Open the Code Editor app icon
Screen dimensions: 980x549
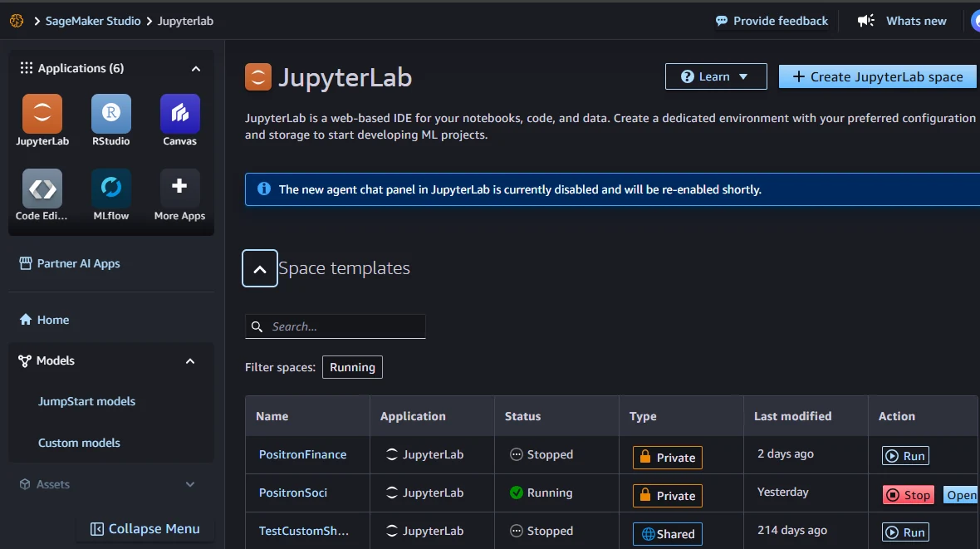click(42, 189)
